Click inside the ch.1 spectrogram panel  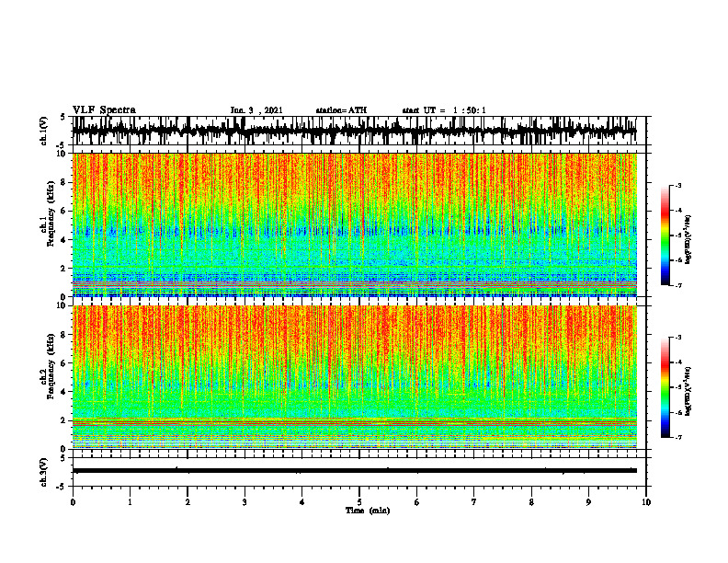point(354,224)
